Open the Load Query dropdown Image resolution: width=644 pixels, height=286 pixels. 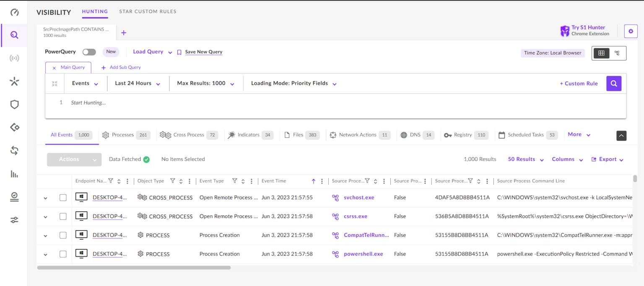tap(148, 52)
